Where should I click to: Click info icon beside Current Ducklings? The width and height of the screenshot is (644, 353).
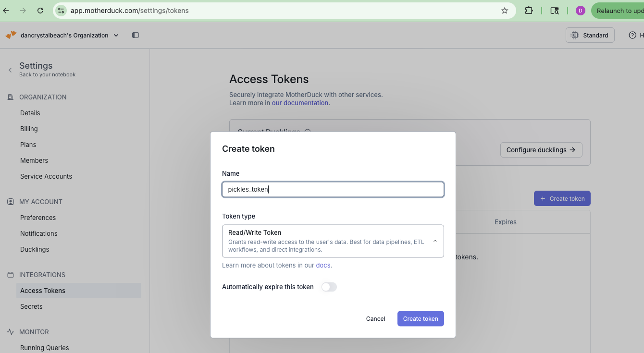click(x=308, y=132)
